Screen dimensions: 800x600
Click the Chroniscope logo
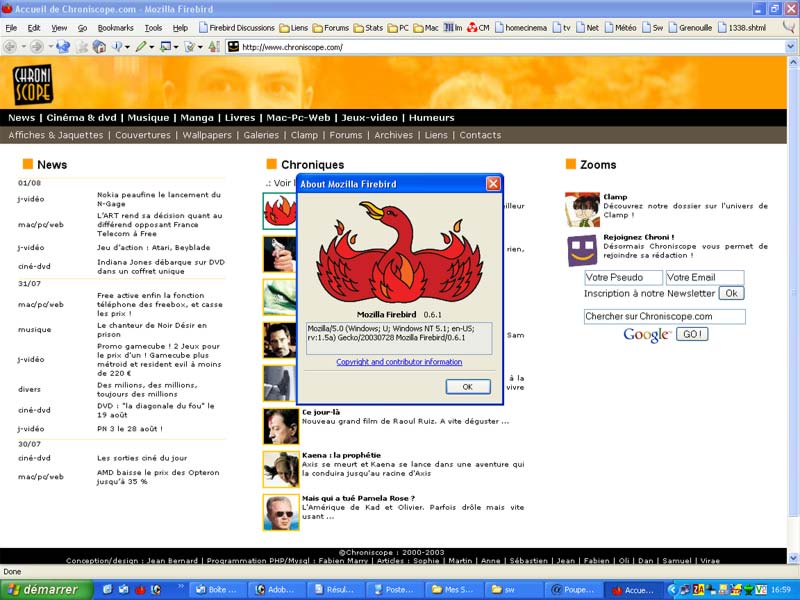(x=33, y=84)
